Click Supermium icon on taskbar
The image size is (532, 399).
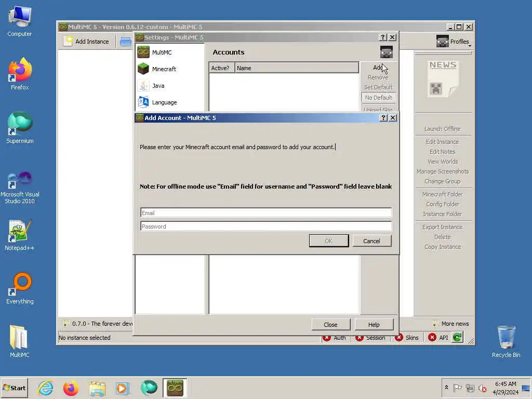point(149,388)
